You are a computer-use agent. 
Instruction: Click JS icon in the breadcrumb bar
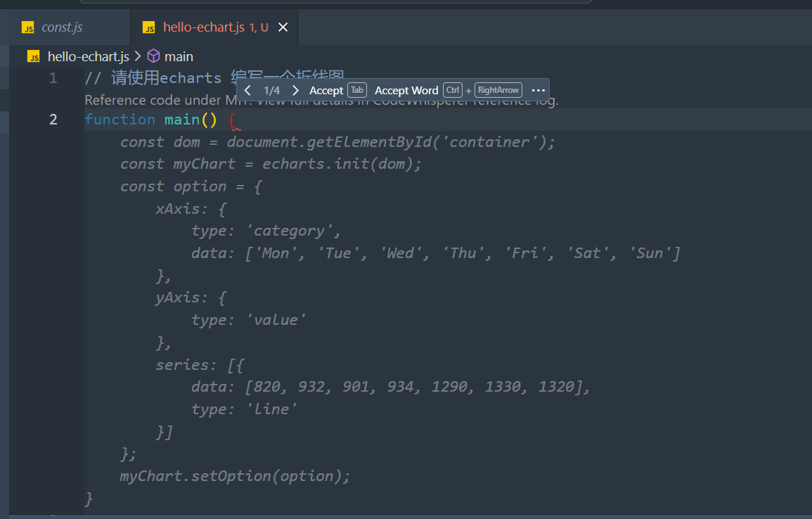[x=34, y=56]
